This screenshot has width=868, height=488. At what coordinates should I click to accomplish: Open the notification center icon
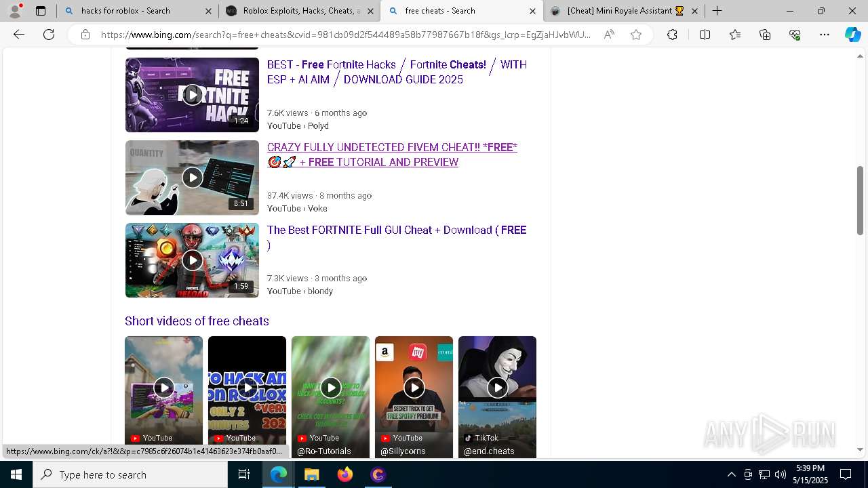coord(846,474)
